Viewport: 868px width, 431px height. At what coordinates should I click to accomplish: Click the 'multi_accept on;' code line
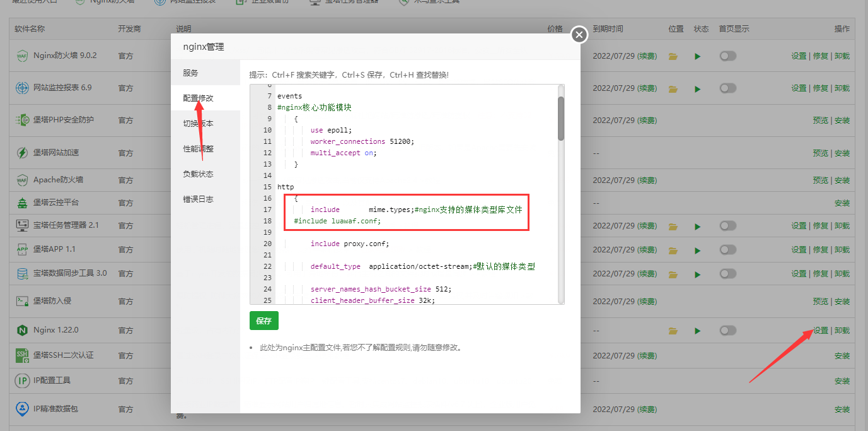pyautogui.click(x=344, y=153)
